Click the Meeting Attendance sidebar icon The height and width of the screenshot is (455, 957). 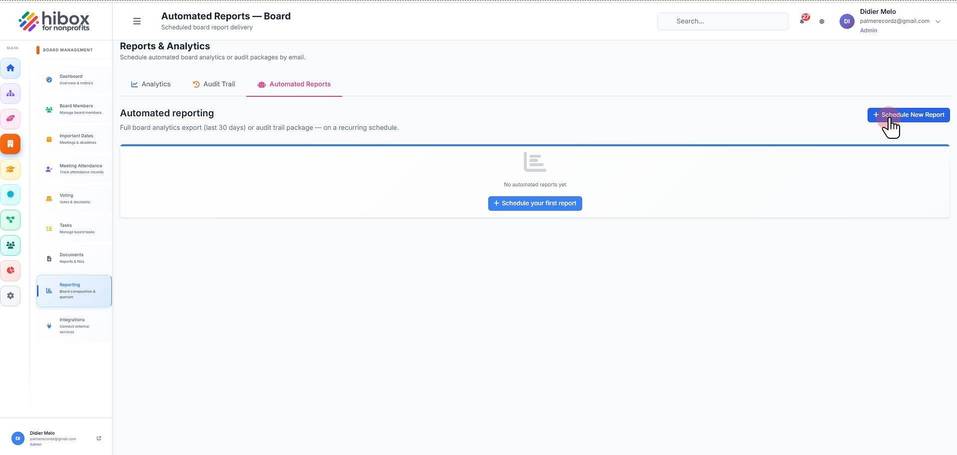[49, 169]
